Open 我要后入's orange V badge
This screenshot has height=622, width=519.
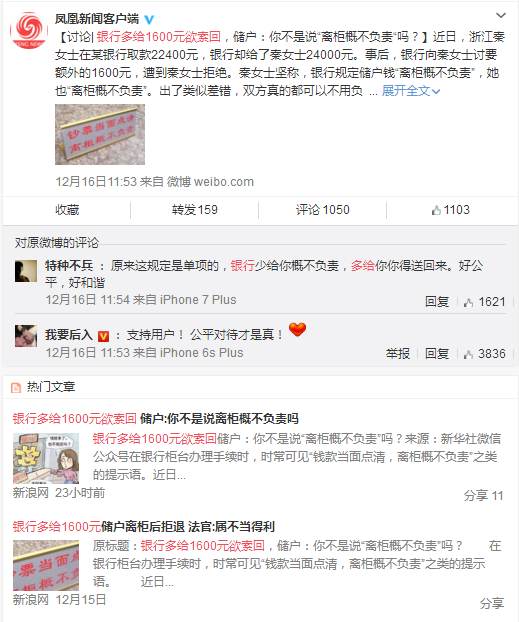coord(103,336)
